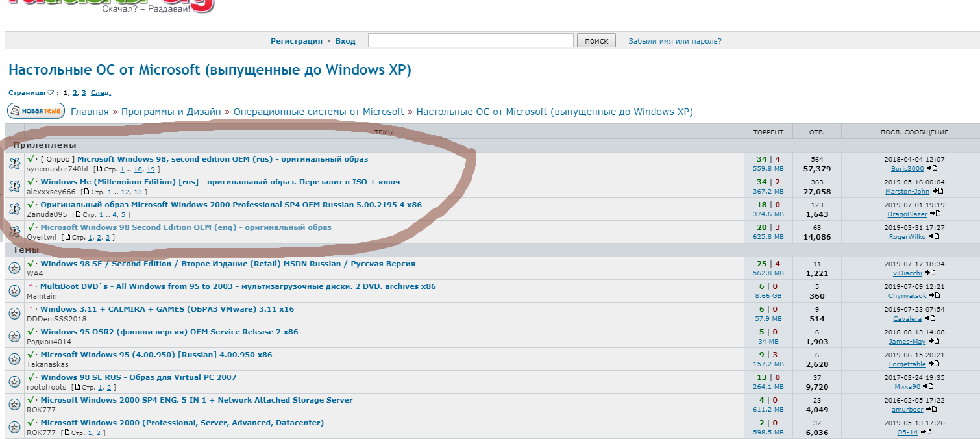
Task: Click the view count 57,379
Action: (816, 169)
